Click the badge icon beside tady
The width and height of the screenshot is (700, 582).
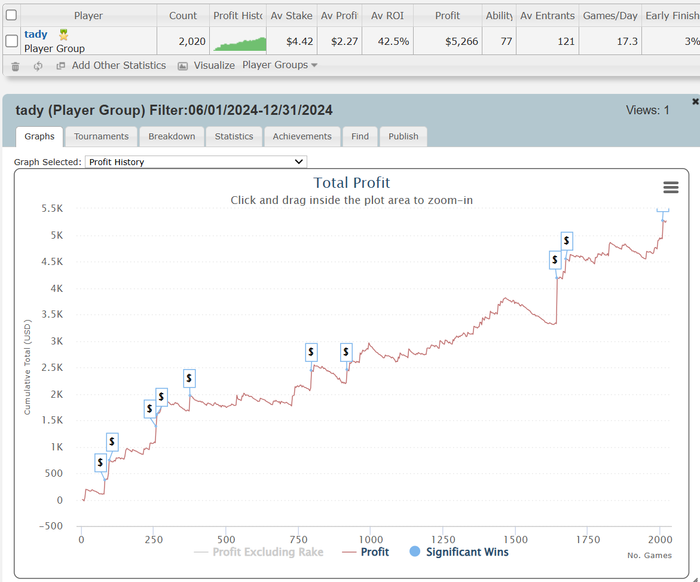tap(63, 35)
